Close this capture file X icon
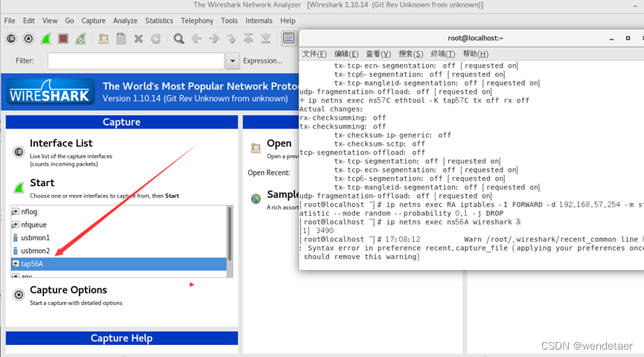The height and width of the screenshot is (357, 644). coord(138,39)
